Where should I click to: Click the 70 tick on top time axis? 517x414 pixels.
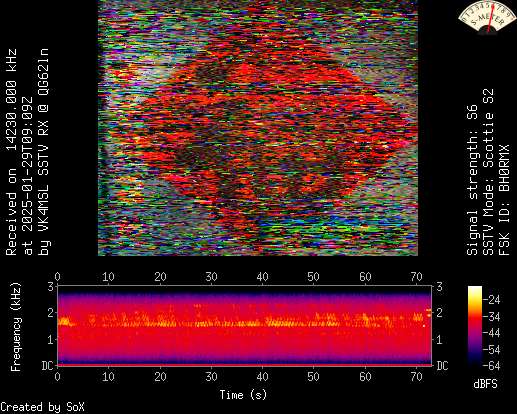pos(416,277)
